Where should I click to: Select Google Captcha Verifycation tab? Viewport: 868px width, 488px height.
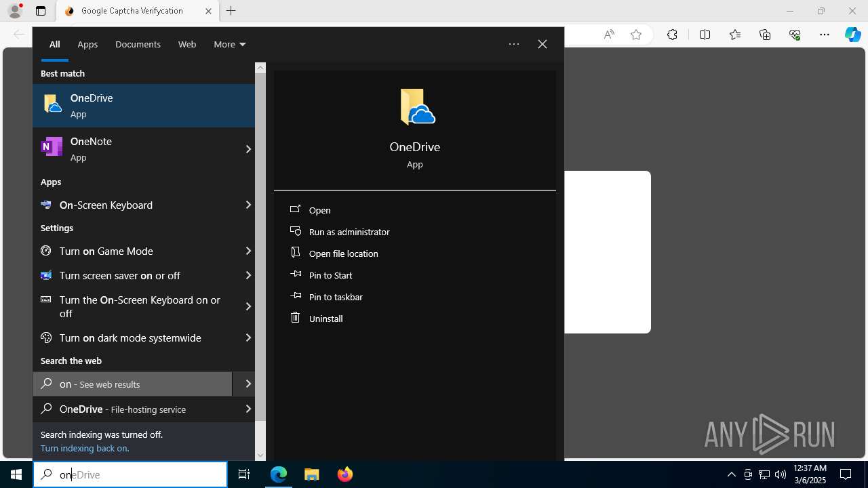click(132, 11)
